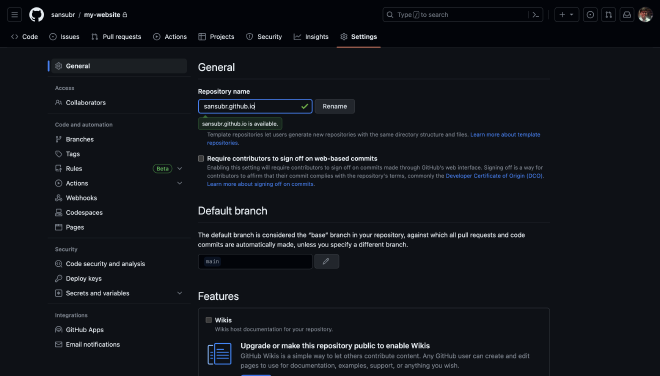Switch to the Pull requests tab
This screenshot has height=376, width=660.
click(116, 37)
